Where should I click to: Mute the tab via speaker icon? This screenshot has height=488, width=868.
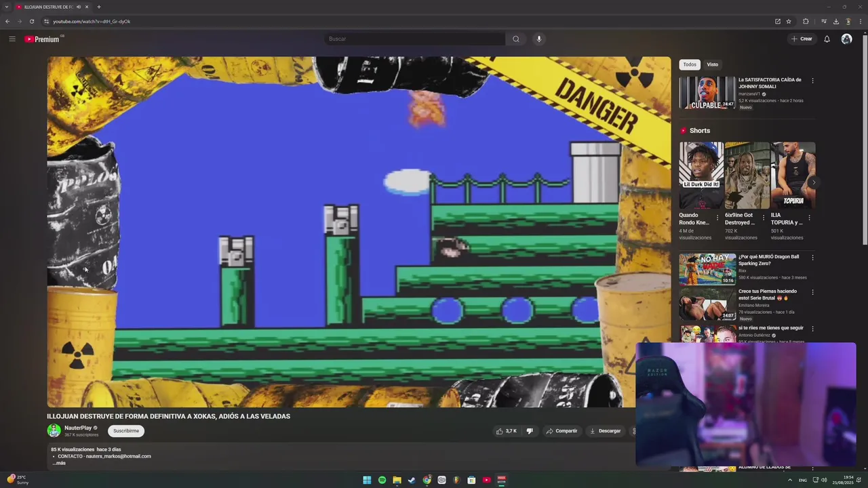tap(79, 7)
